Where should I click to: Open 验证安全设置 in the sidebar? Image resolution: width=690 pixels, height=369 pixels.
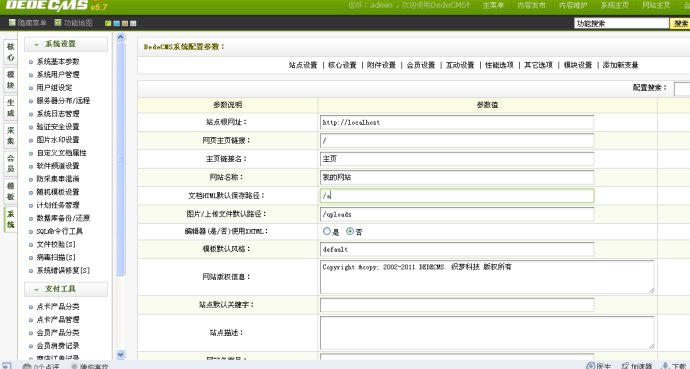pos(58,127)
